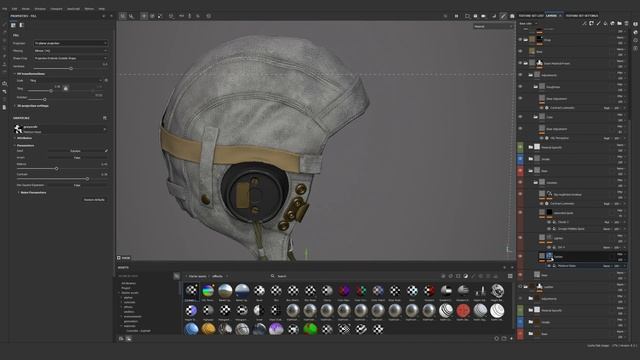The width and height of the screenshot is (640, 360).
Task: Select the red sphere material thumbnail in Assets
Action: [463, 311]
